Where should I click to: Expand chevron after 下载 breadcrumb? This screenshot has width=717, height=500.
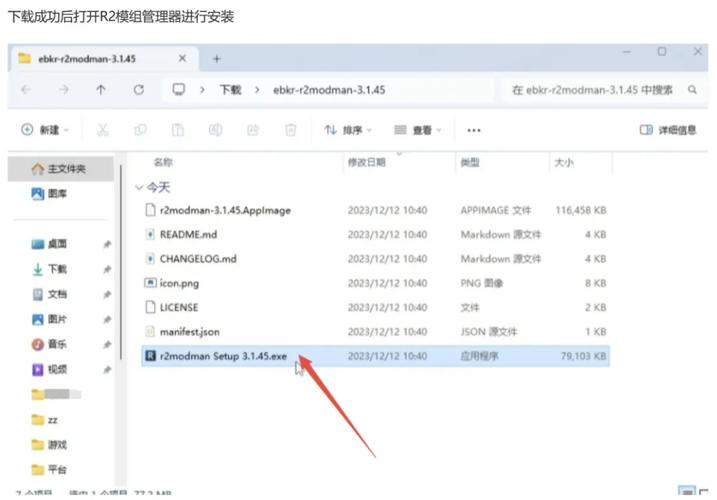tap(257, 90)
